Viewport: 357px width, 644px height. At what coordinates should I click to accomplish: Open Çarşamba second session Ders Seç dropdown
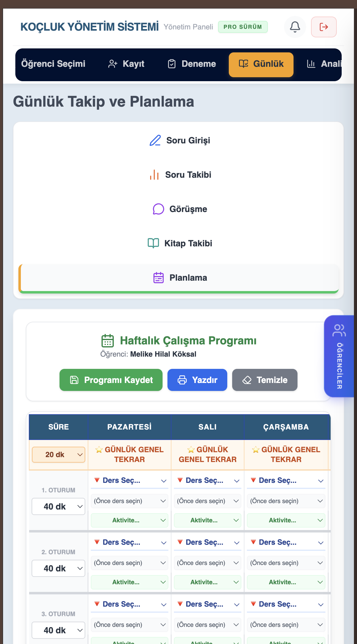286,542
